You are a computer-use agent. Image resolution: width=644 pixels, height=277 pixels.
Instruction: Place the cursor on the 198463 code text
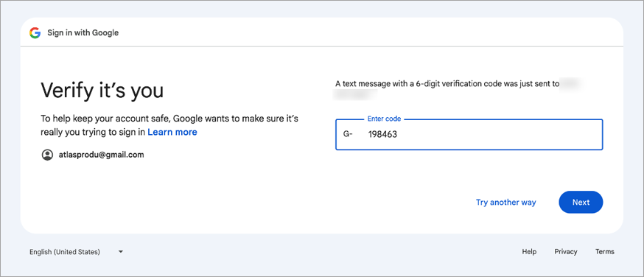click(x=382, y=134)
